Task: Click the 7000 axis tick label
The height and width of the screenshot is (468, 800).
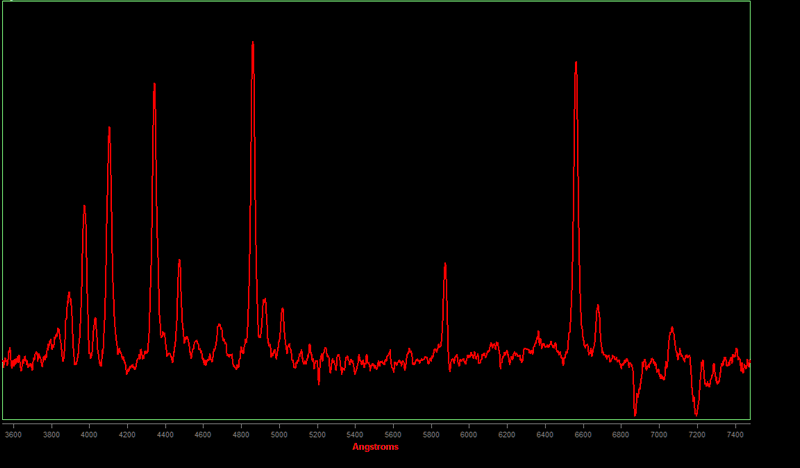Action: click(x=659, y=435)
